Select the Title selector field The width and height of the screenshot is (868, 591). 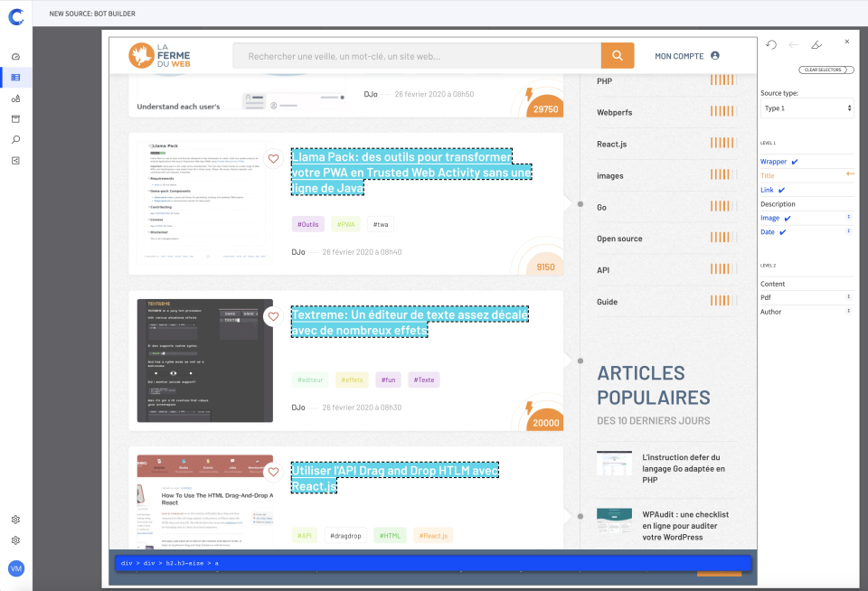click(807, 175)
